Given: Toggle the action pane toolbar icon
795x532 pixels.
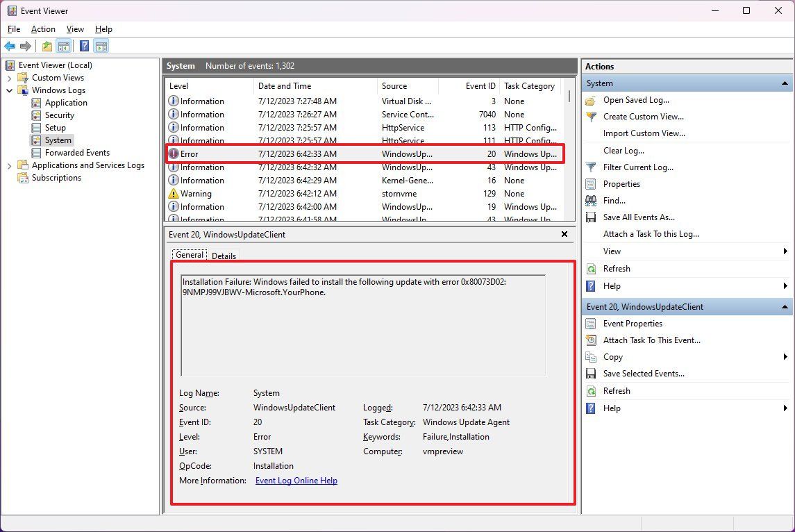Looking at the screenshot, I should click(x=101, y=46).
